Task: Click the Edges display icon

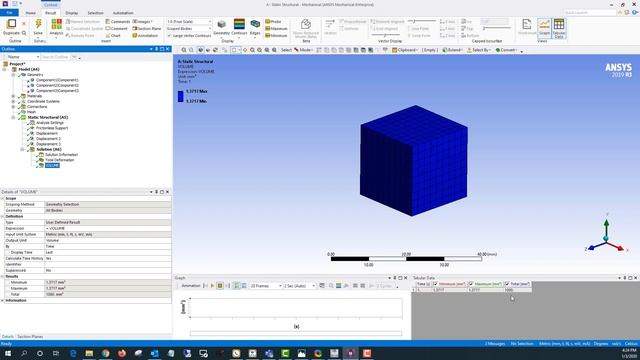Action: tap(255, 24)
